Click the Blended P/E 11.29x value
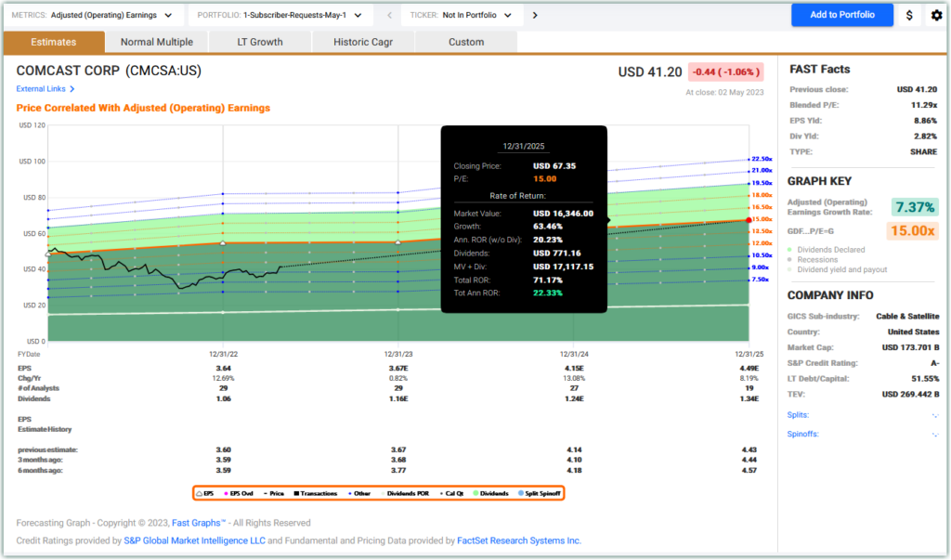Viewport: 951px width, 560px height. coord(924,105)
